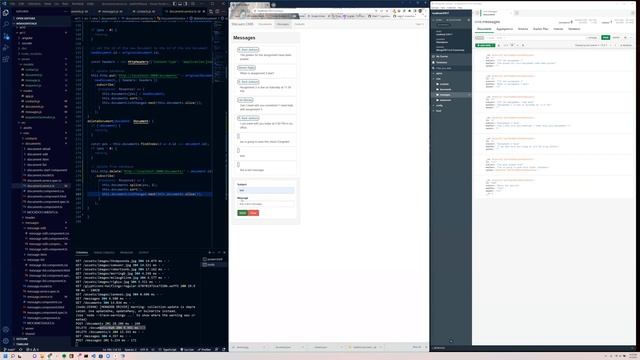This screenshot has width=640, height=360.
Task: Split the VS Code editor to the right
Action: click(217, 11)
